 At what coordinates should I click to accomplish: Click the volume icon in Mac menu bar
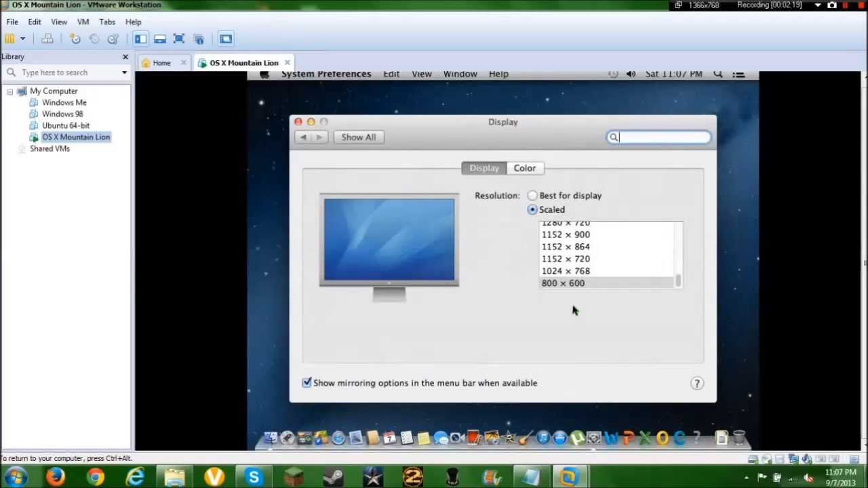tap(631, 74)
